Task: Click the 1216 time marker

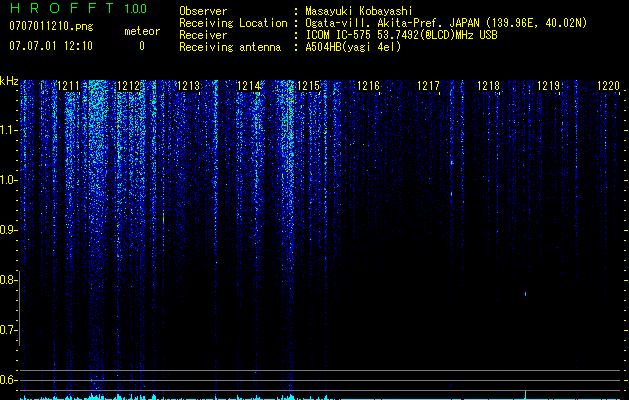Action: [368, 86]
